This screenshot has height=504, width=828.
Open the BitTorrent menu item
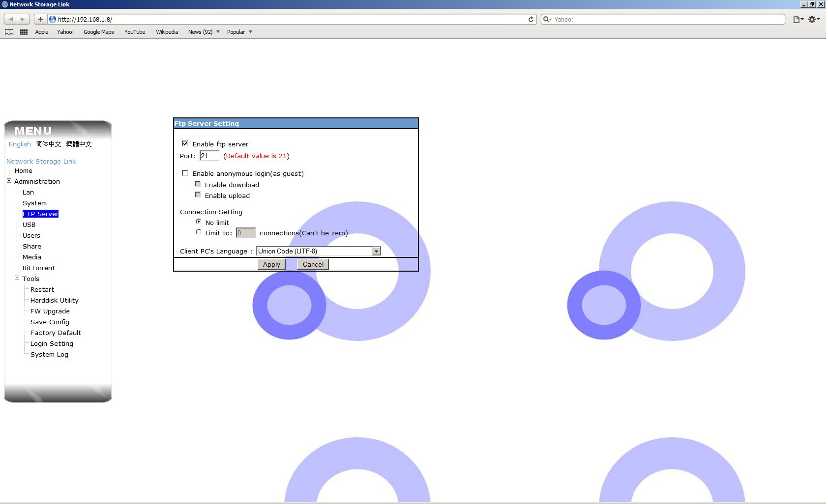(x=39, y=268)
